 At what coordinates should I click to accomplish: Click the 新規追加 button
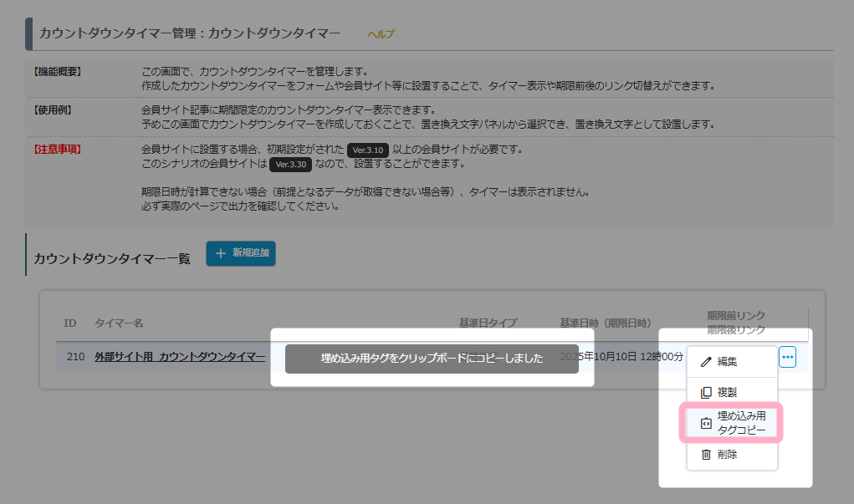tap(241, 253)
